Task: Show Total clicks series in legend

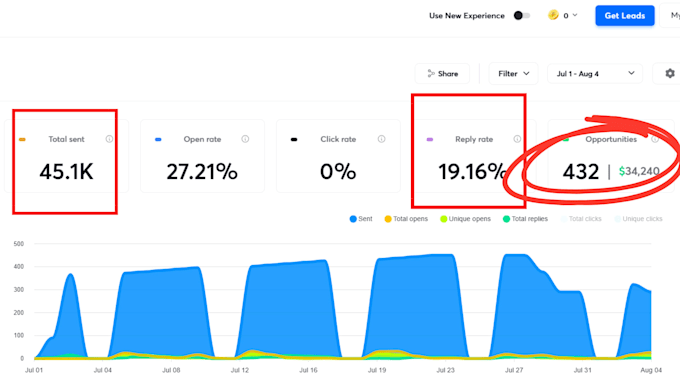Action: [x=581, y=219]
